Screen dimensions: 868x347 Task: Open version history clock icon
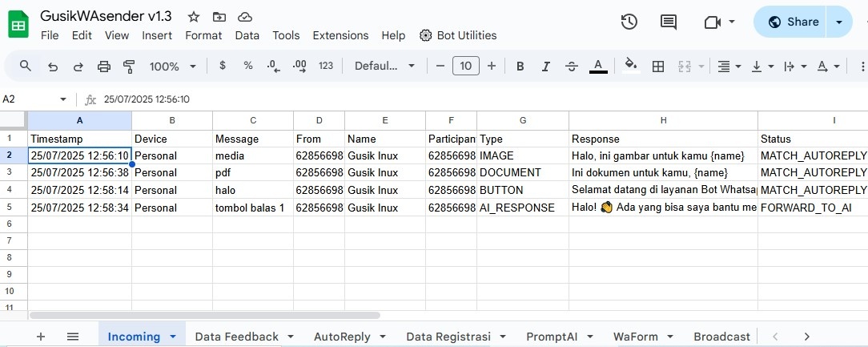pyautogui.click(x=629, y=22)
